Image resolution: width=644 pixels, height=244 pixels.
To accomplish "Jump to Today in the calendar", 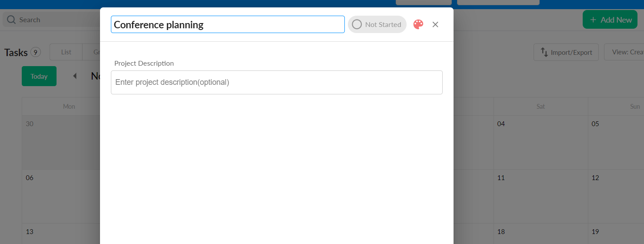I will click(x=39, y=76).
